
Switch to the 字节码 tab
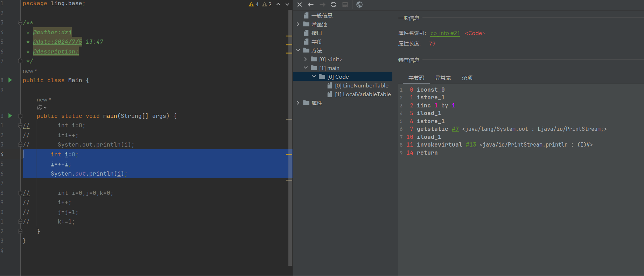coord(416,78)
